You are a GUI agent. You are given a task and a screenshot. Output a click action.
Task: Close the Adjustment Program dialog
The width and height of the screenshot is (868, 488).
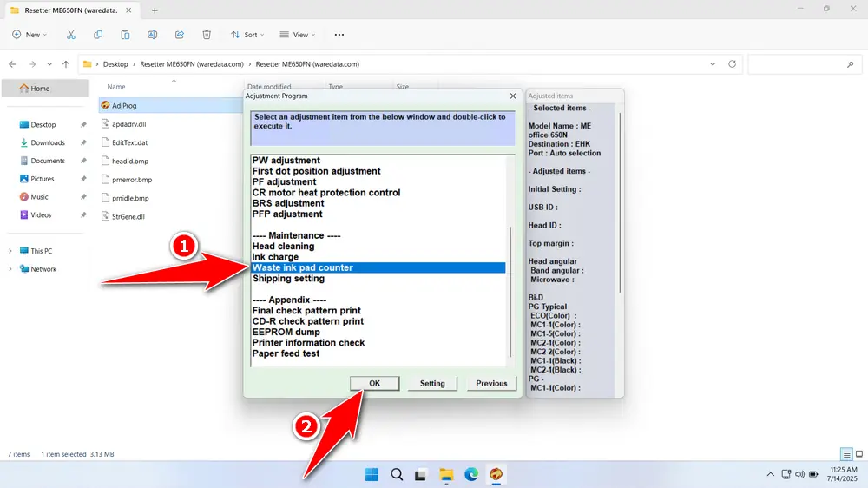[x=513, y=96]
